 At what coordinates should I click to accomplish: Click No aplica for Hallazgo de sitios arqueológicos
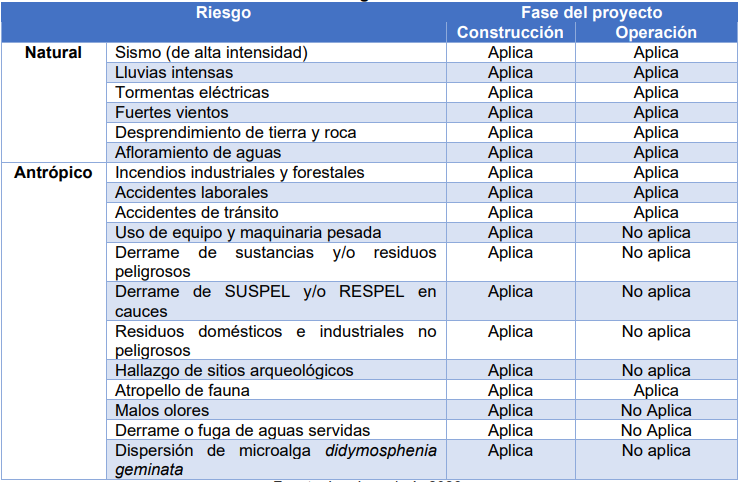656,370
